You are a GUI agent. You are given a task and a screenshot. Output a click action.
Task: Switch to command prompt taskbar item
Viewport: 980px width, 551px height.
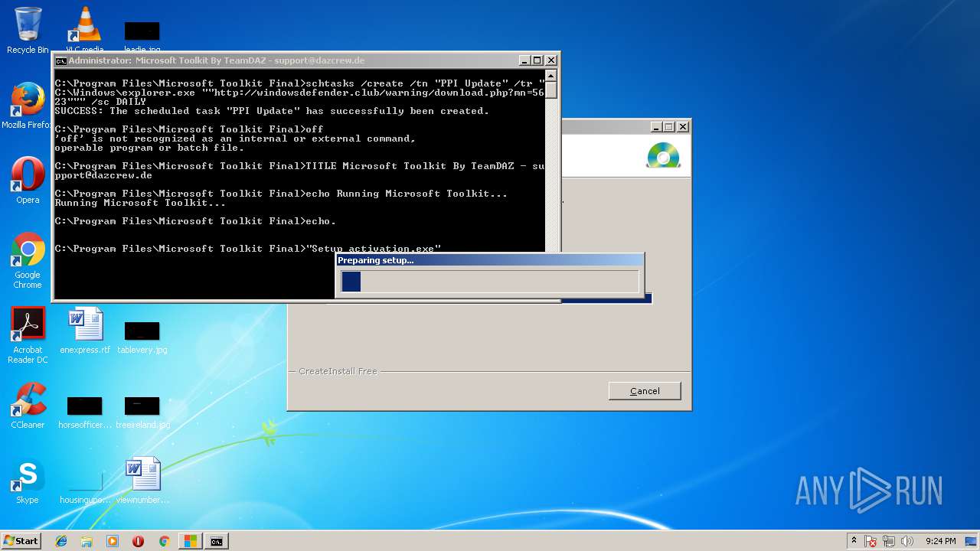(x=217, y=541)
